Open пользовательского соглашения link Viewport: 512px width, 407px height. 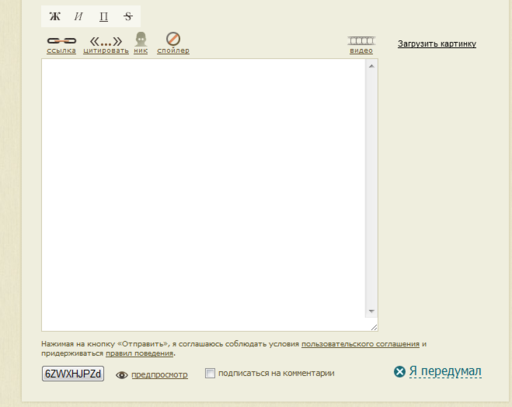[360, 344]
